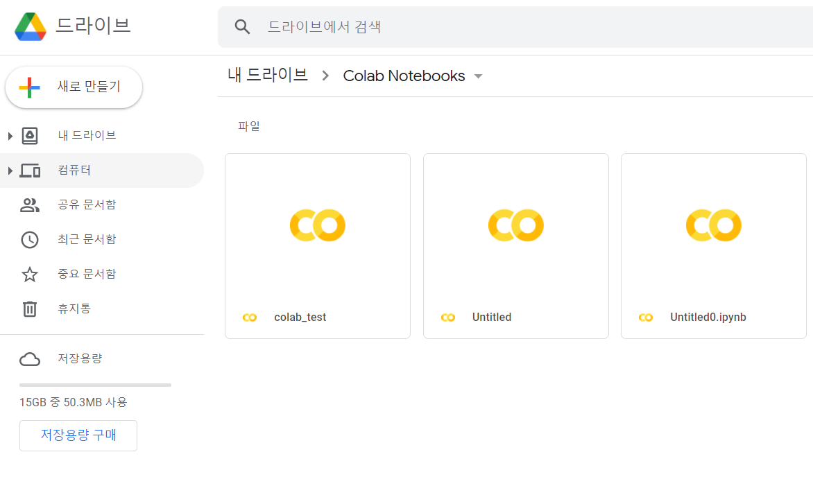The image size is (813, 504).
Task: Click the 저장용량 cloud icon
Action: (30, 359)
